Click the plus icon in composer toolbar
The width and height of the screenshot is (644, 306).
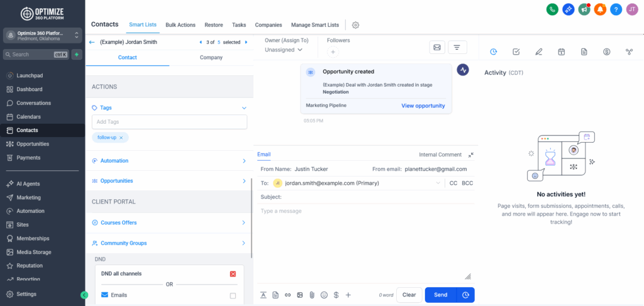pyautogui.click(x=348, y=295)
